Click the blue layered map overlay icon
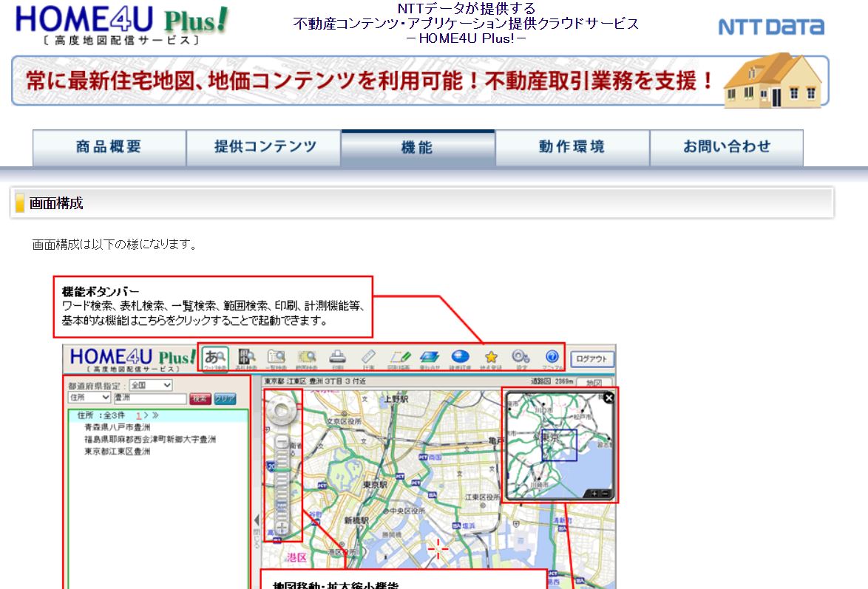Screen dimensions: 868x589 tap(430, 358)
